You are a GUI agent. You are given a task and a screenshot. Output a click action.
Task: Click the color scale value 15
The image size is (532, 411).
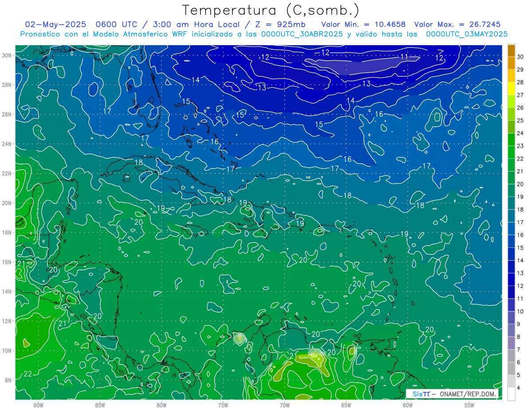pyautogui.click(x=520, y=248)
